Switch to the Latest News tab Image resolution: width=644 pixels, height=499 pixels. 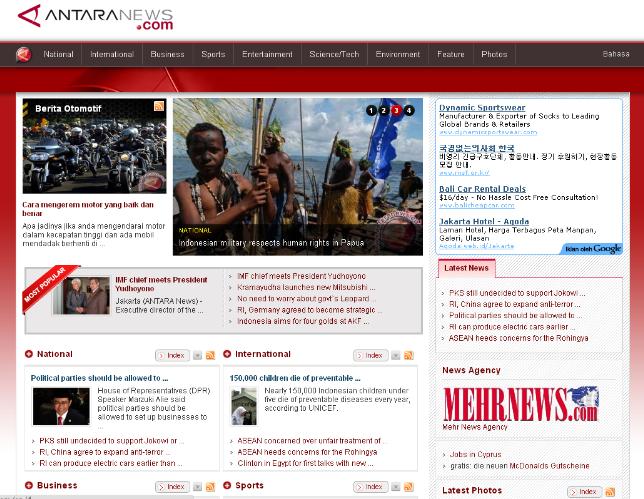tap(466, 268)
